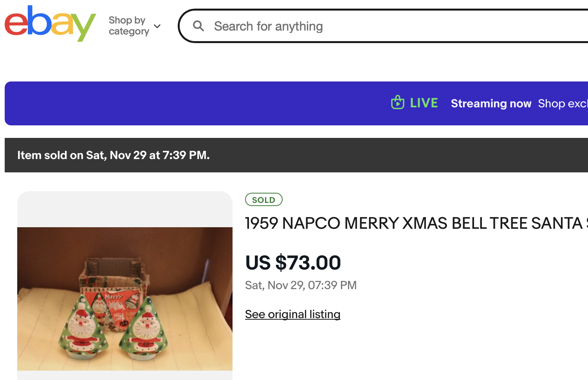588x380 pixels.
Task: Click the gray sale date under the price
Action: 301,285
